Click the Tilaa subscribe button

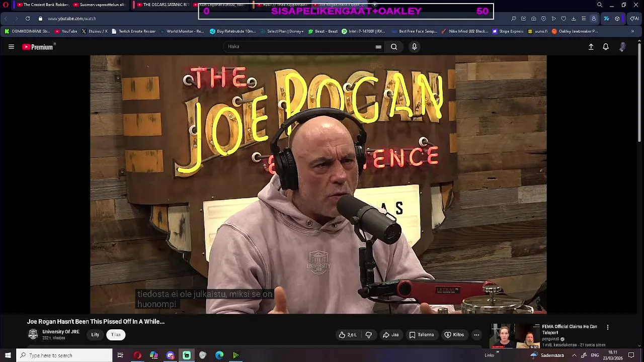click(x=116, y=335)
